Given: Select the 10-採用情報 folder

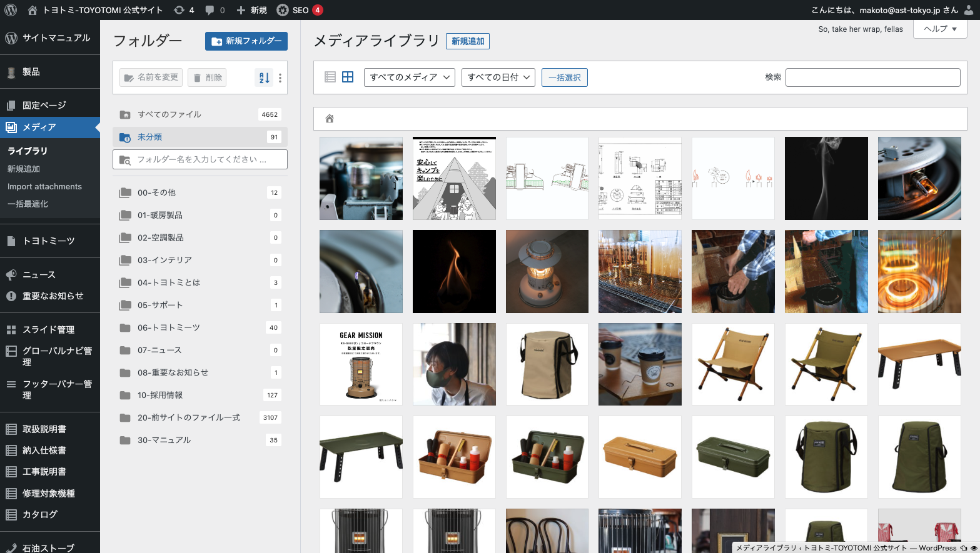Looking at the screenshot, I should (x=200, y=395).
